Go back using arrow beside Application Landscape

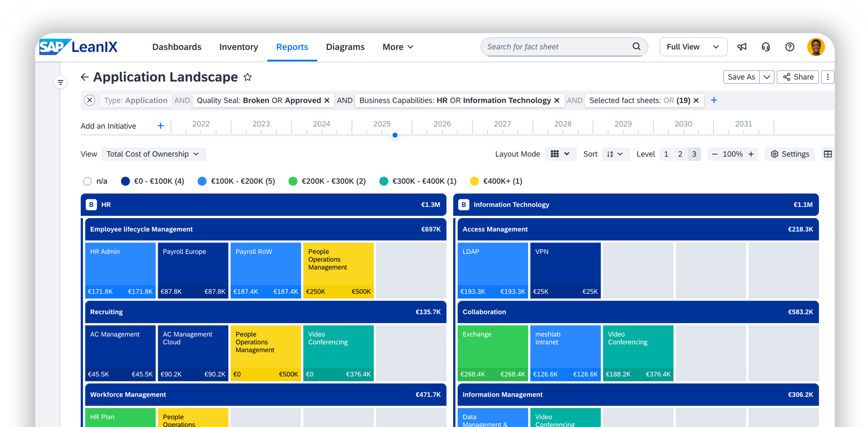point(85,77)
